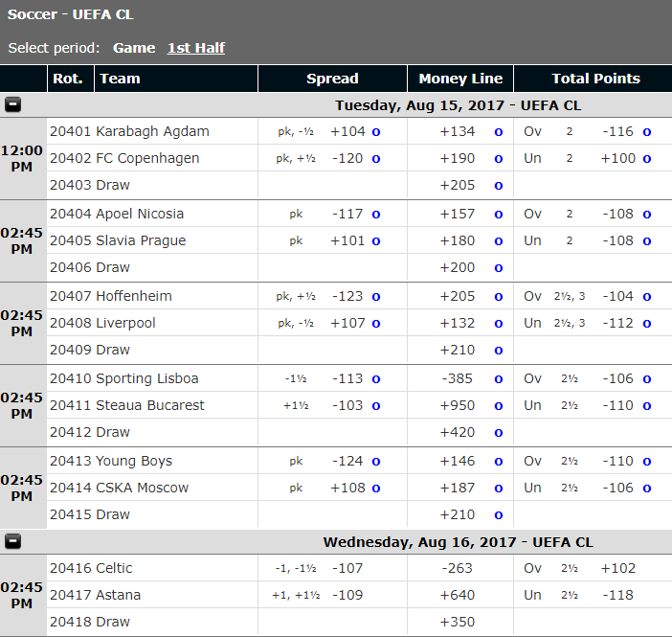The image size is (672, 637).
Task: Pick Draw +205 for Karabagh-Copenhagen match
Action: [498, 186]
